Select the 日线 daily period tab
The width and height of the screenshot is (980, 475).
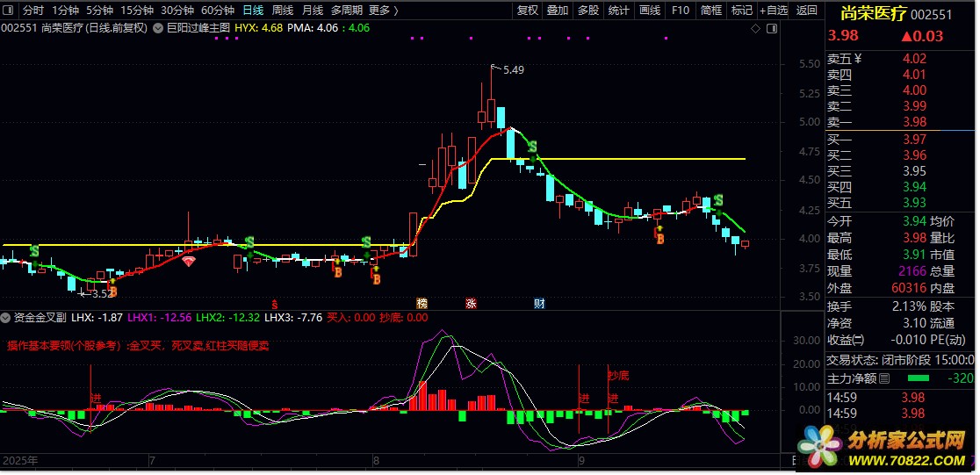(x=253, y=10)
